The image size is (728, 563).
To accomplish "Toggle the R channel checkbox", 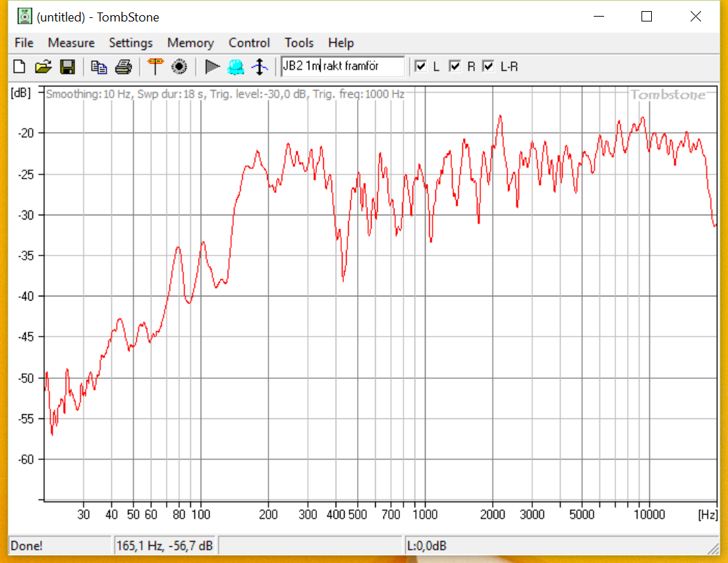I will coord(455,66).
